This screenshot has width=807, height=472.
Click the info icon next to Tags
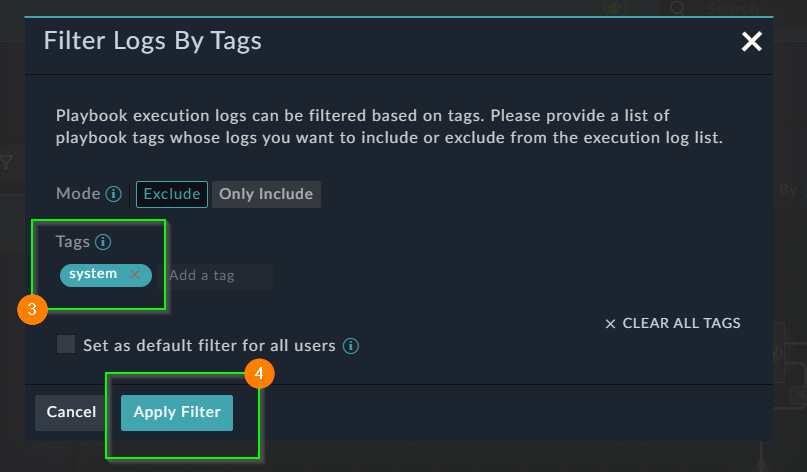103,242
